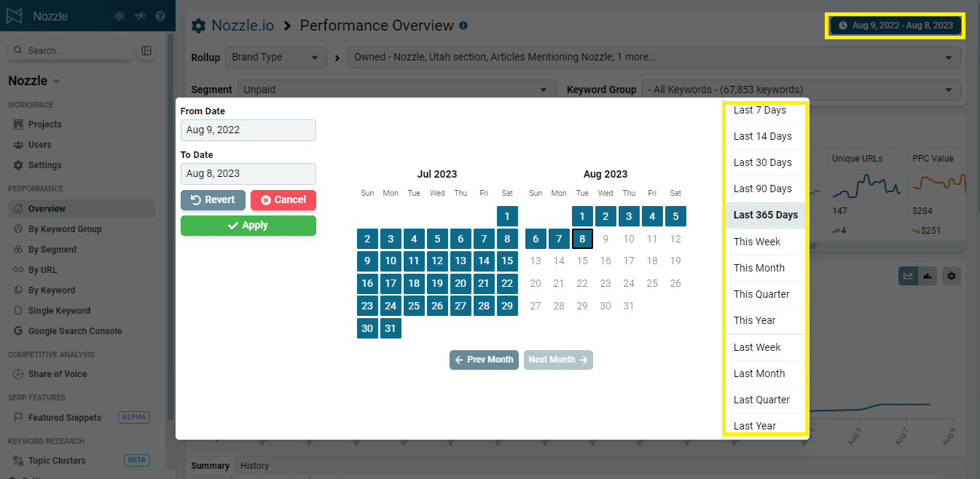Image resolution: width=980 pixels, height=479 pixels.
Task: Choose Last 365 Days preset
Action: tap(765, 215)
